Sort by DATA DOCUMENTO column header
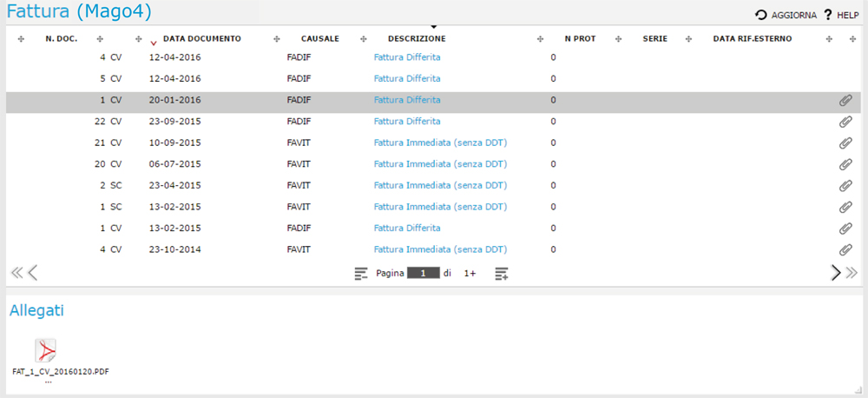This screenshot has height=398, width=868. (202, 39)
